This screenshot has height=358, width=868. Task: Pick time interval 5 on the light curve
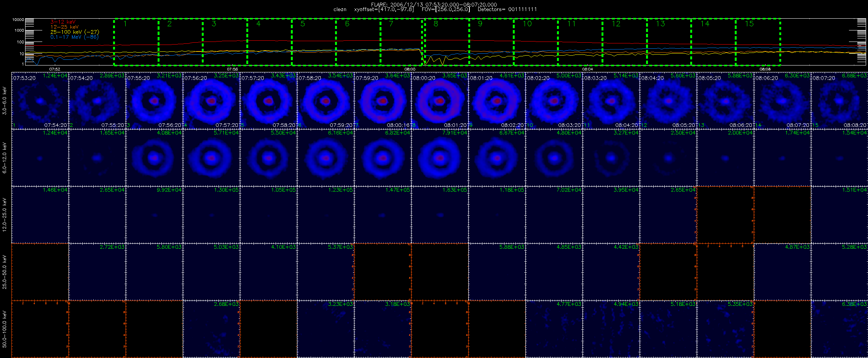(314, 42)
